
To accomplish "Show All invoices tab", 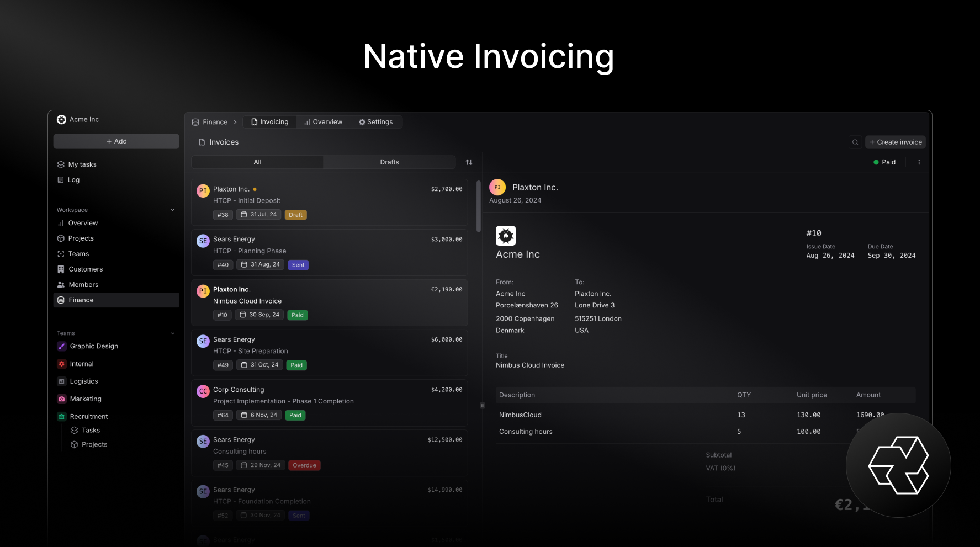I will pyautogui.click(x=257, y=162).
